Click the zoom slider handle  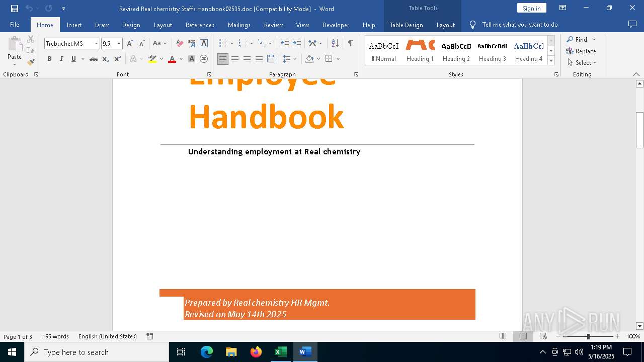pyautogui.click(x=588, y=336)
